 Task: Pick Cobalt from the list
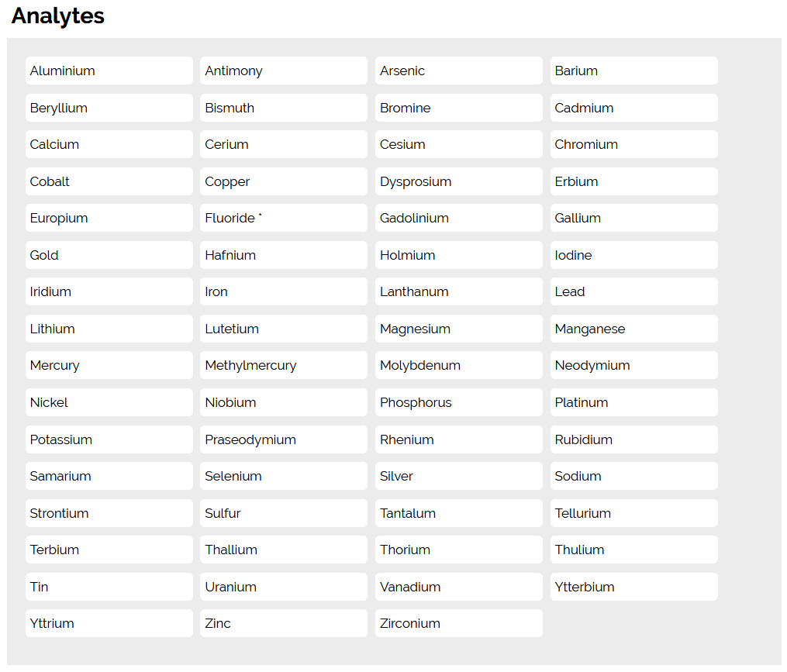(109, 181)
